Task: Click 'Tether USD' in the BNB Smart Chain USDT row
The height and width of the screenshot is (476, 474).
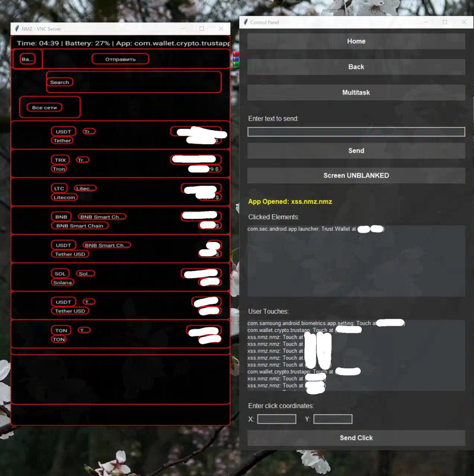Action: coord(70,254)
